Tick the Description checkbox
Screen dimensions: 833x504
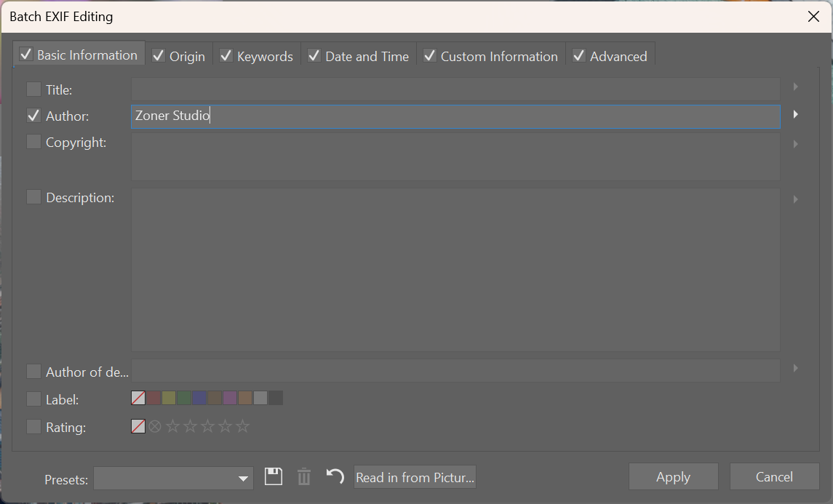[33, 197]
